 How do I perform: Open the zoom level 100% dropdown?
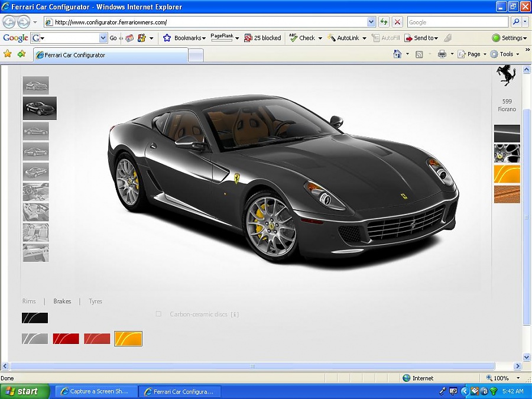[x=518, y=378]
